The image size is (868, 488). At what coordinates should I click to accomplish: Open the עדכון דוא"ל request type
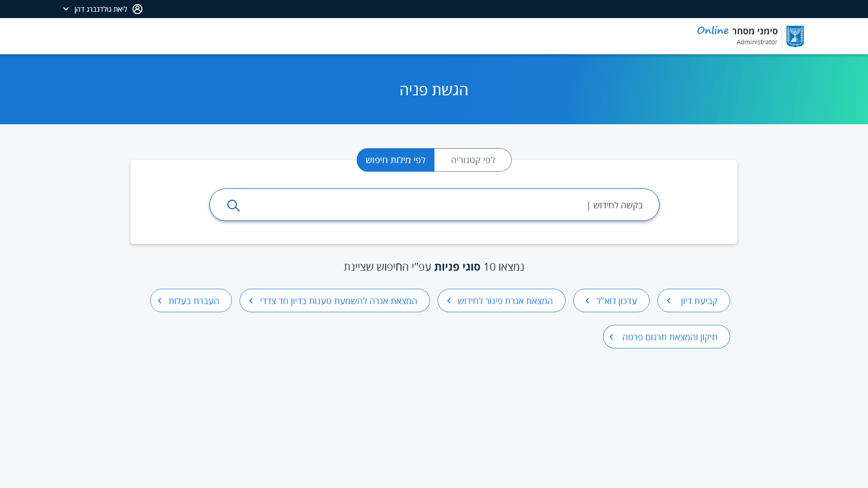coord(616,301)
